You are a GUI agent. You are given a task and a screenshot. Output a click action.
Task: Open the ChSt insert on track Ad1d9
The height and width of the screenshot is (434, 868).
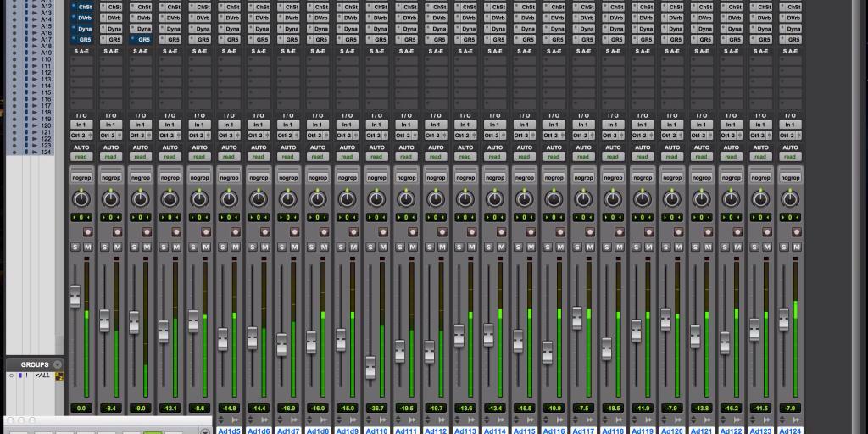(347, 7)
